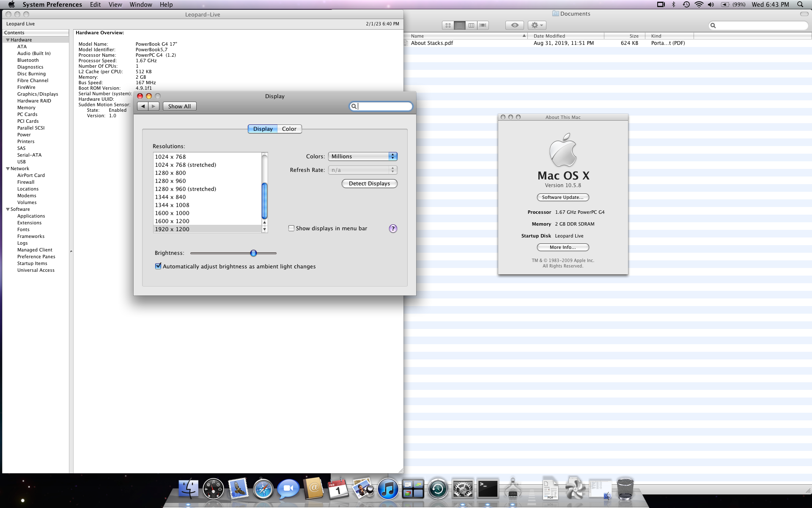Toggle the Finder toolbar pill button
The width and height of the screenshot is (812, 508).
click(804, 14)
